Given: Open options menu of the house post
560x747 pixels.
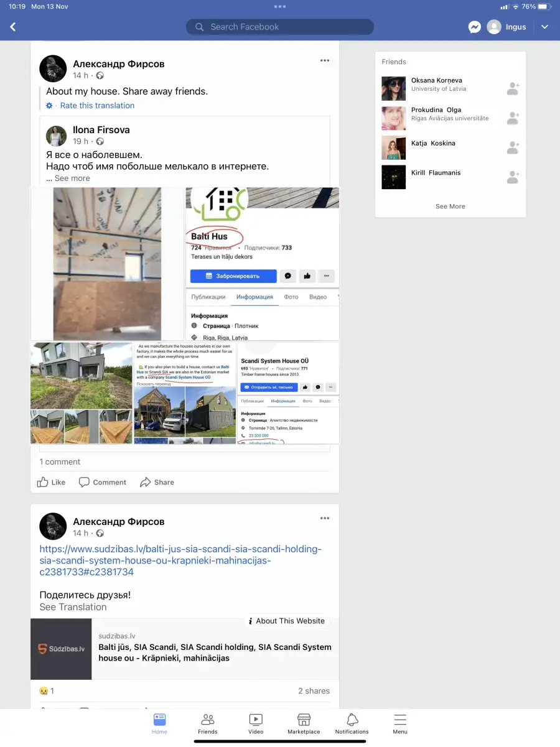Looking at the screenshot, I should pyautogui.click(x=325, y=60).
